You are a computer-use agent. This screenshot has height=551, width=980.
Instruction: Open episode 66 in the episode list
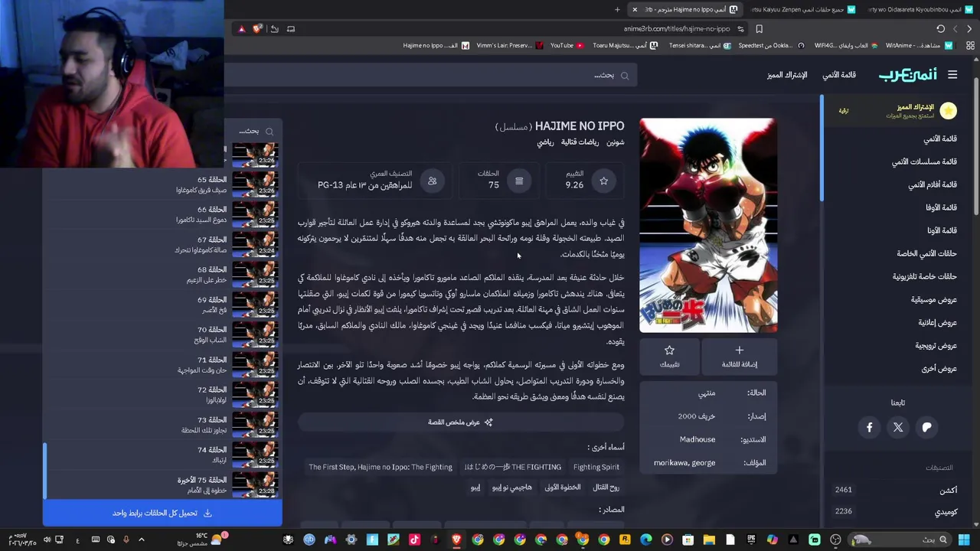click(162, 214)
